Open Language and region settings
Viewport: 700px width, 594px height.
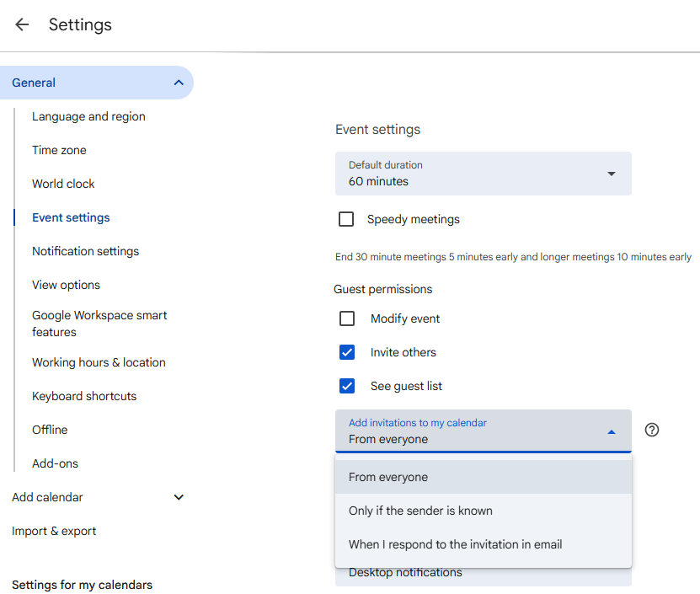(x=88, y=116)
